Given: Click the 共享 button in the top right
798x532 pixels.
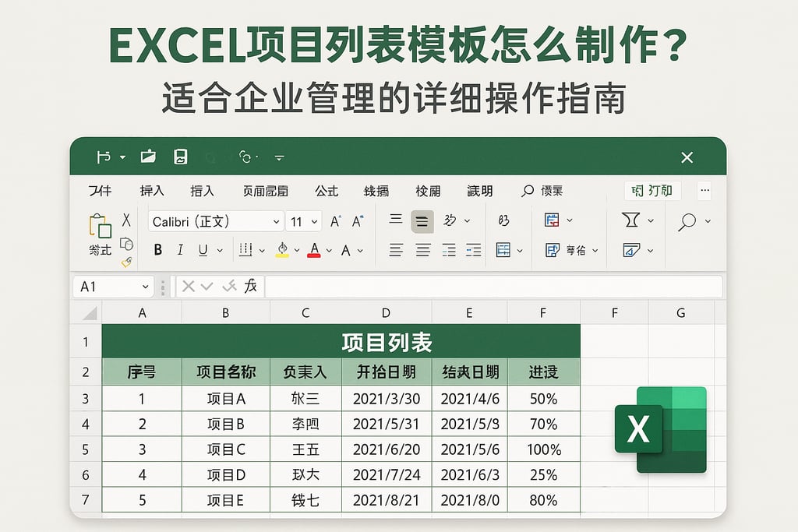Looking at the screenshot, I should tap(651, 190).
